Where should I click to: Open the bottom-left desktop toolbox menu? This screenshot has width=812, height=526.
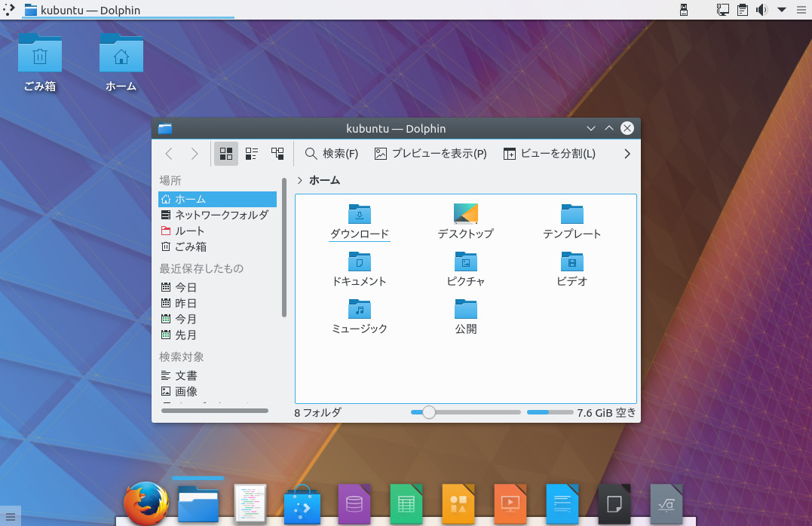click(x=11, y=516)
